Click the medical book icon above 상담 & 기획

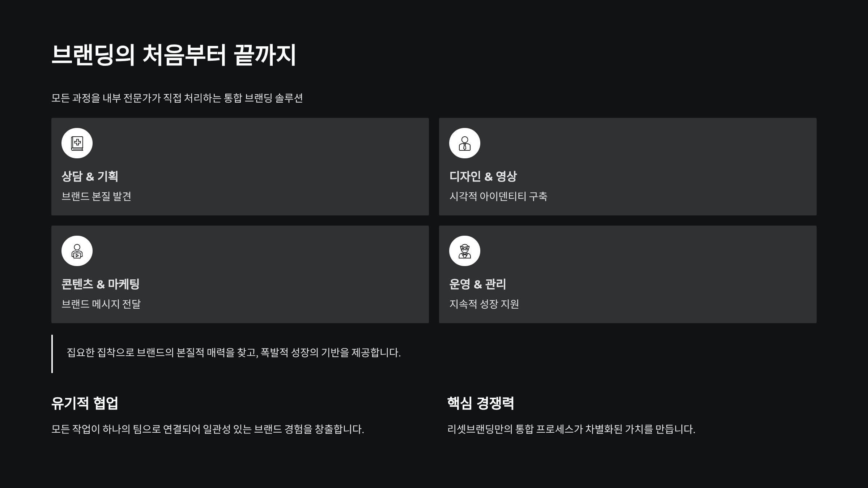(77, 143)
